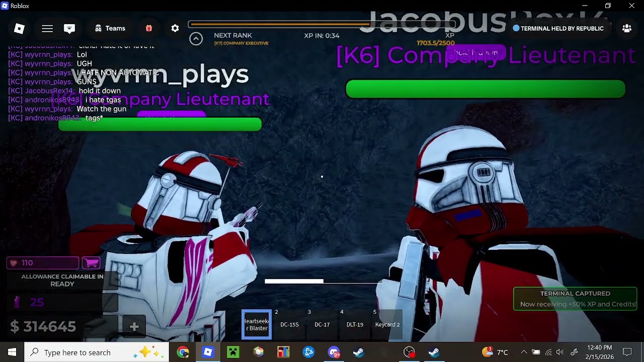Switch to Roblox taskbar icon
Screen dimensions: 644x362
point(208,352)
